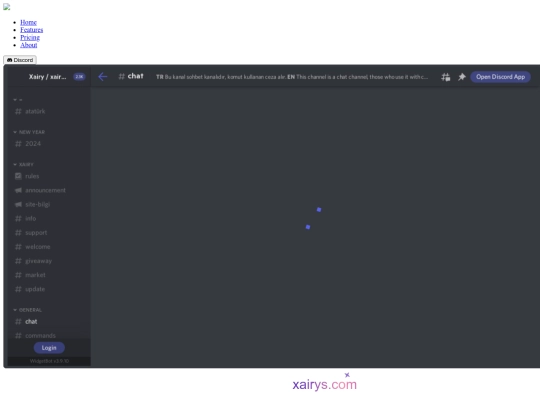Visit the About link

29,45
